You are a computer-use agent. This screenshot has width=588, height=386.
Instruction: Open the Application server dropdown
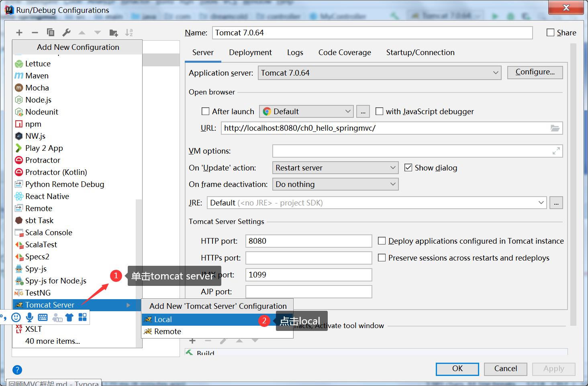pyautogui.click(x=380, y=73)
